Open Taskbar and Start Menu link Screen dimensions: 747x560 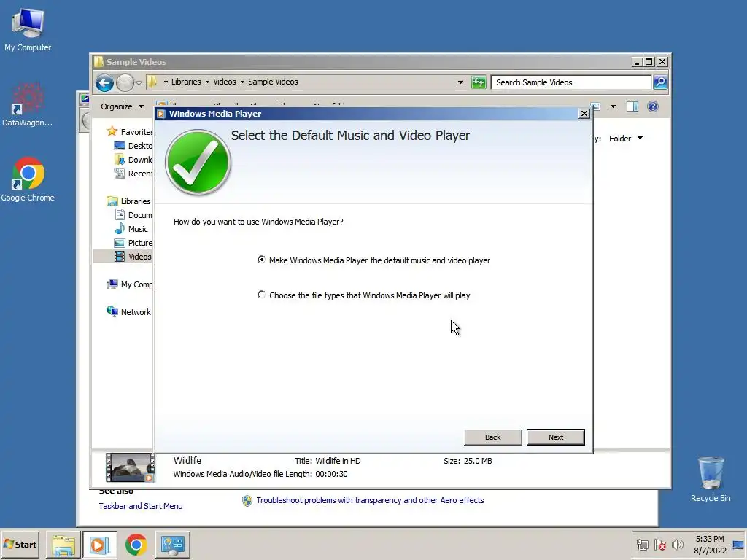point(141,506)
